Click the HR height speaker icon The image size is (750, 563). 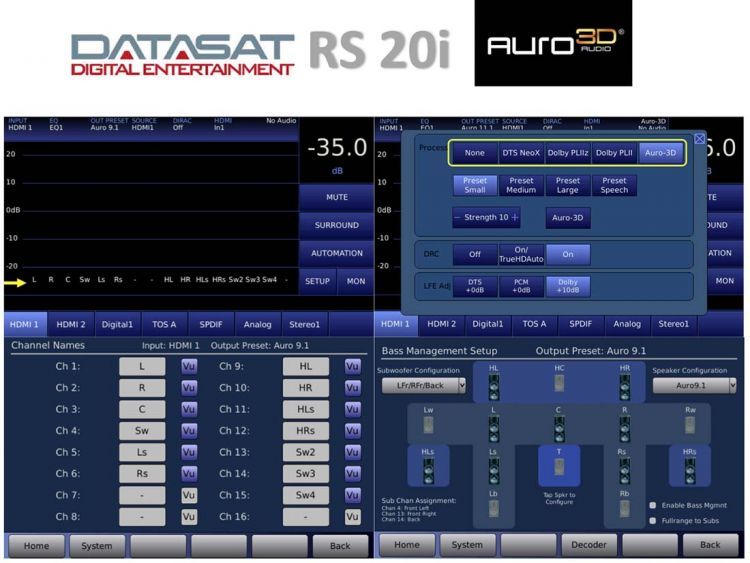625,386
